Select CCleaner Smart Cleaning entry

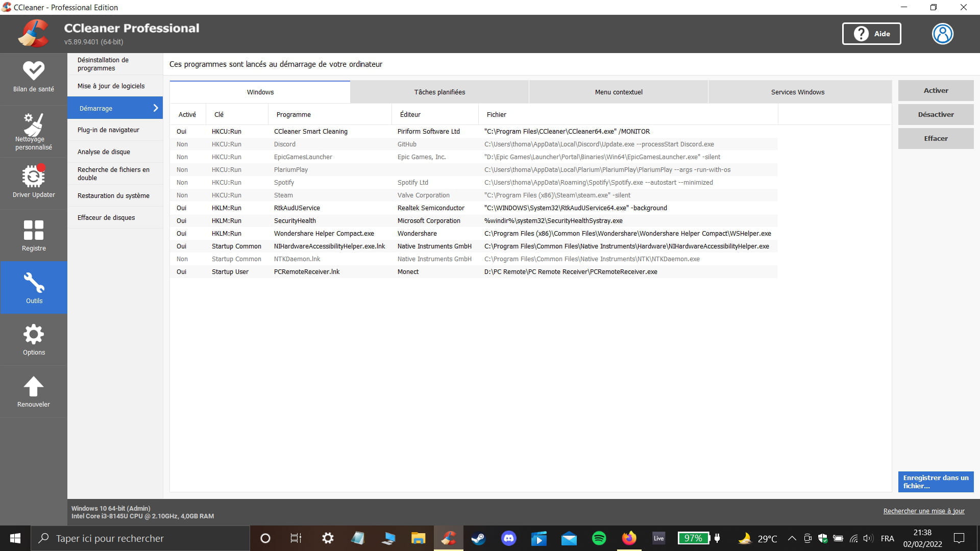(x=474, y=131)
